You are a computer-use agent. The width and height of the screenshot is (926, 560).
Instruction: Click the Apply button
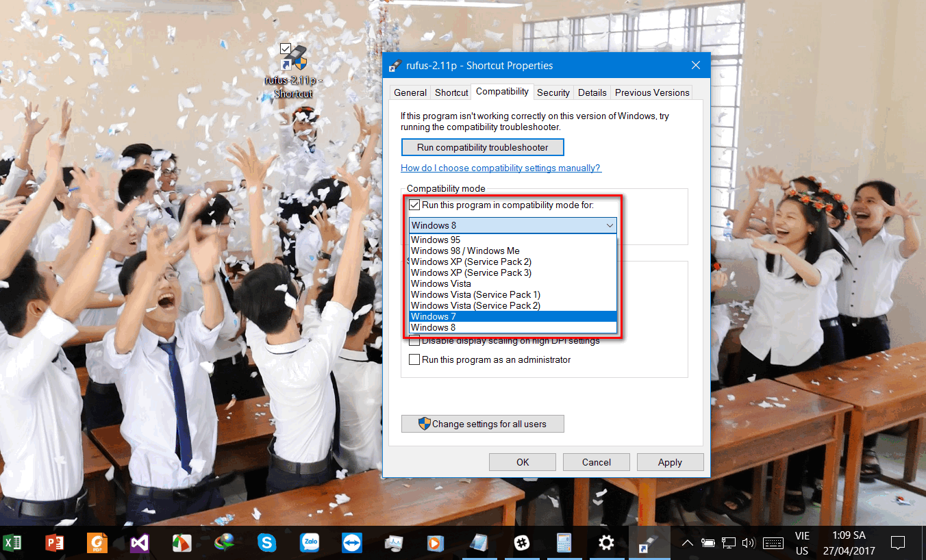point(670,462)
